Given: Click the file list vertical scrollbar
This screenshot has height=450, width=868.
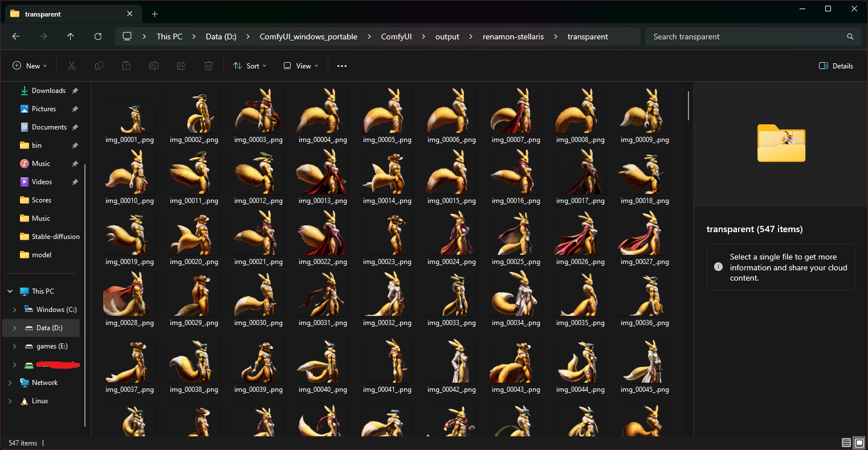Looking at the screenshot, I should coord(688,105).
